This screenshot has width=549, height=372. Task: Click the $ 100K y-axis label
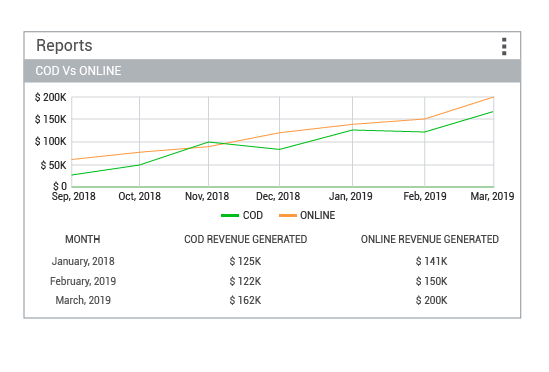[x=50, y=142]
